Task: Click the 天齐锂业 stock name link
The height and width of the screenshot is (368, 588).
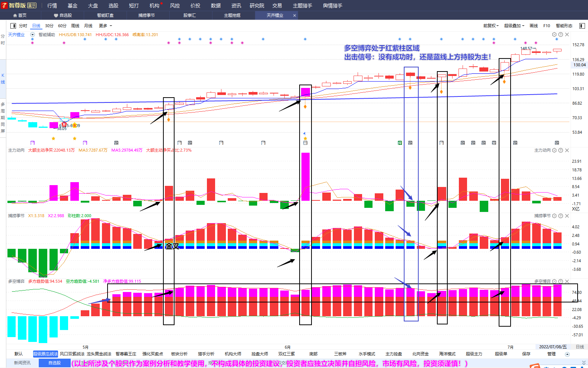Action: pyautogui.click(x=16, y=35)
